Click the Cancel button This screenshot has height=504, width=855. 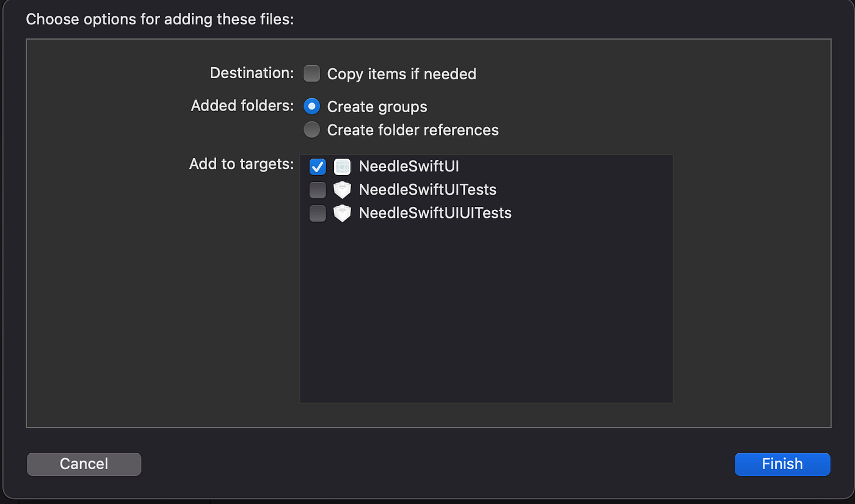click(x=84, y=464)
